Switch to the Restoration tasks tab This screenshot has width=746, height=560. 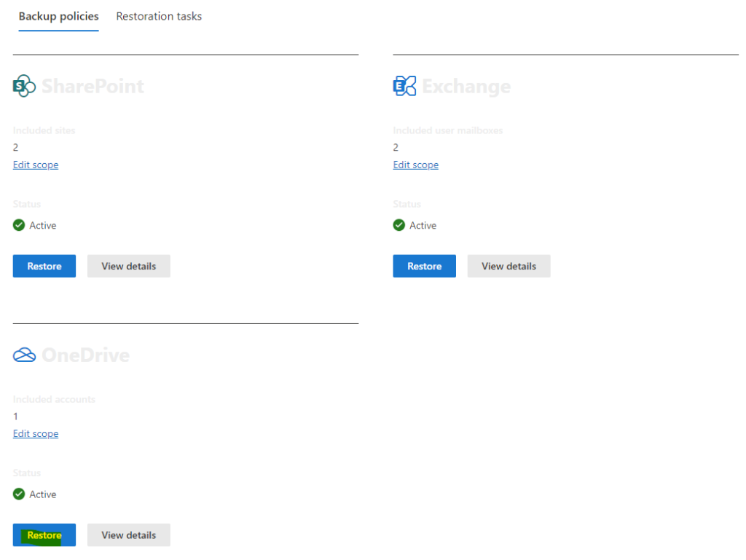point(159,16)
